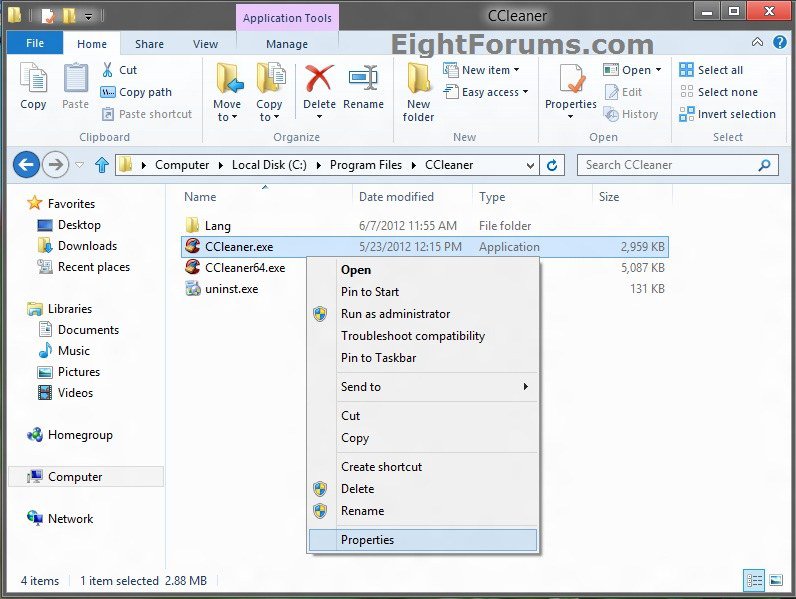796x599 pixels.
Task: Create a New folder from the ribbon
Action: (x=418, y=92)
